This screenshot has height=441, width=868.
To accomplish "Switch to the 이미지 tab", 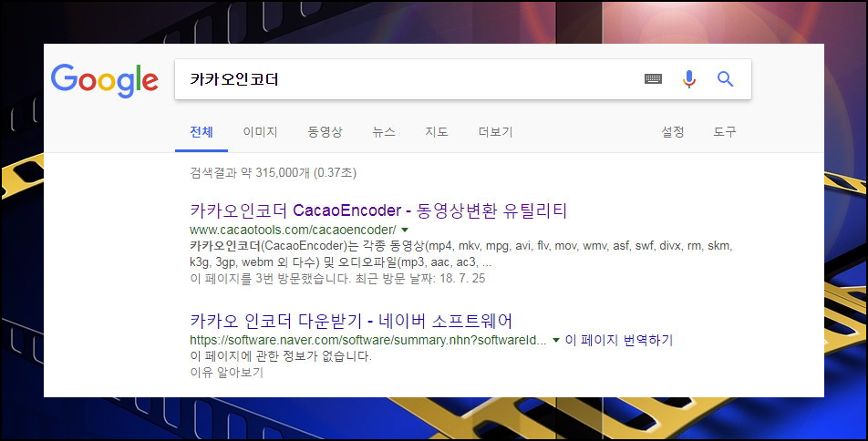I will pyautogui.click(x=260, y=132).
